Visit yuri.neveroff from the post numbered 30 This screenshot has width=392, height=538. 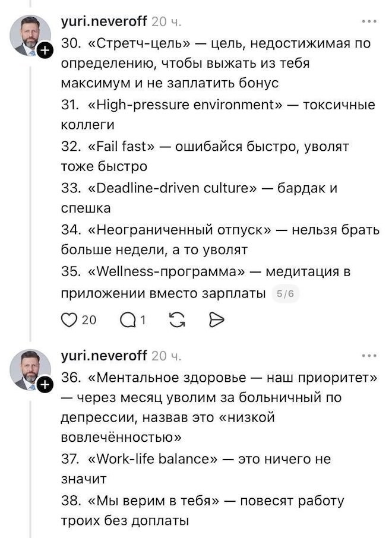point(104,21)
